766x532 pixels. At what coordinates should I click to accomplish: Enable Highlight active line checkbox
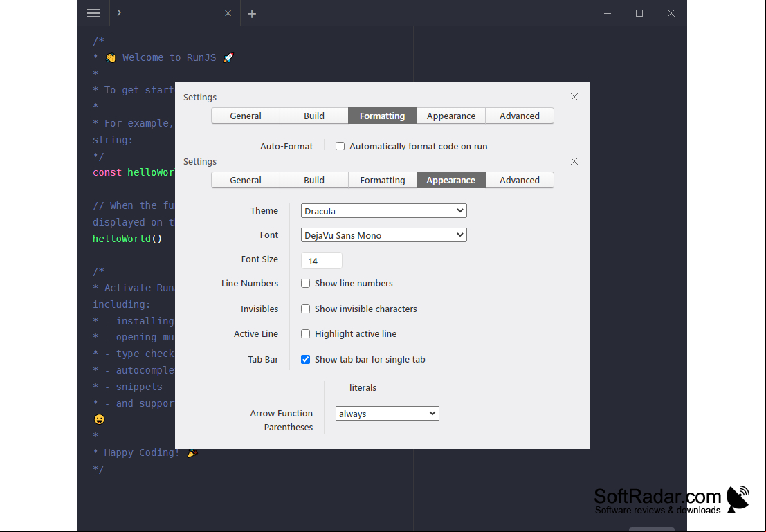click(x=305, y=333)
